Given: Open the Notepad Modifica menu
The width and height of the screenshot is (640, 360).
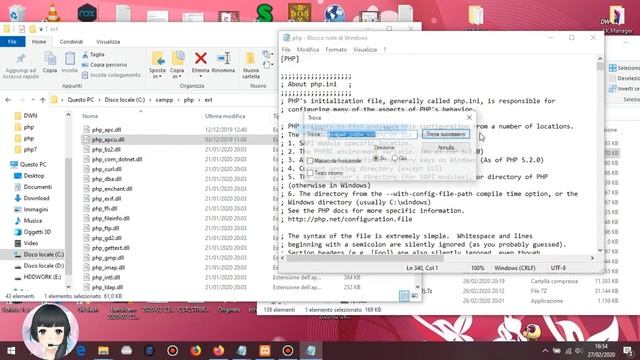Looking at the screenshot, I should pos(308,49).
